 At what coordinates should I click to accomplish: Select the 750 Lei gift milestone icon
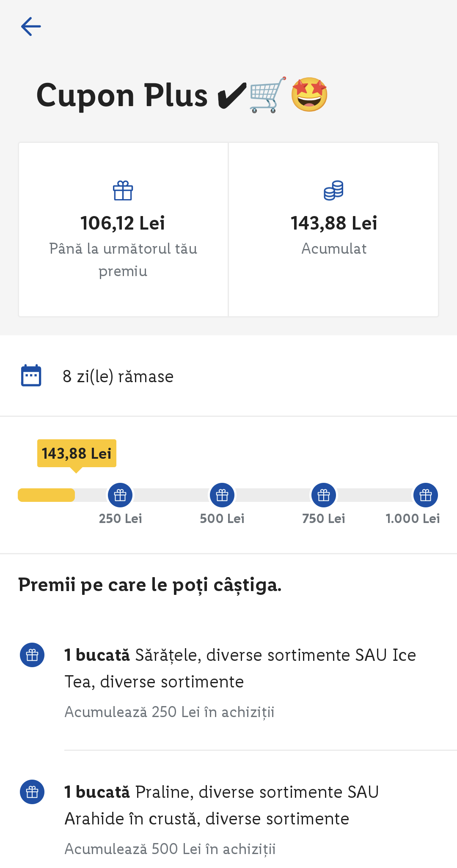[324, 495]
